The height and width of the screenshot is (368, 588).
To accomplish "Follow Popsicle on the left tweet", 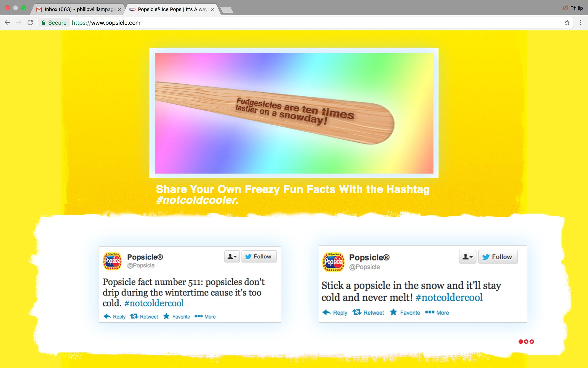I will click(259, 256).
